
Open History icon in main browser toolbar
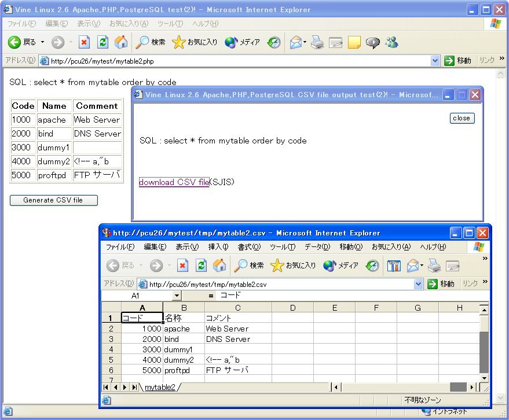(x=274, y=42)
